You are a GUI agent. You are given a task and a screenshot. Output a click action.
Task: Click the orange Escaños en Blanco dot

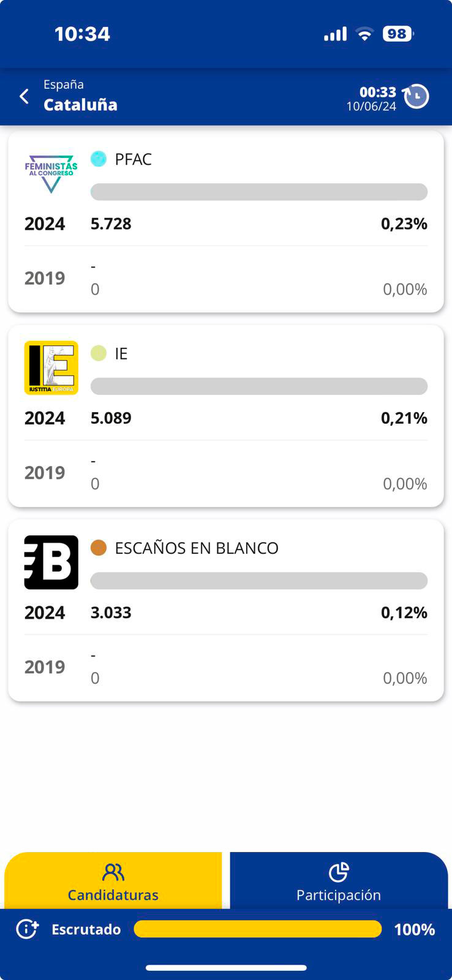[99, 548]
